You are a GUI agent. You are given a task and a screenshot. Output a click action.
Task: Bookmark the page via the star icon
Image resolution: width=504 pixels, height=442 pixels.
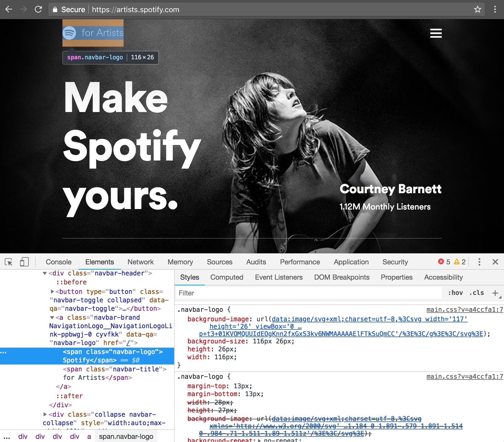click(x=478, y=9)
